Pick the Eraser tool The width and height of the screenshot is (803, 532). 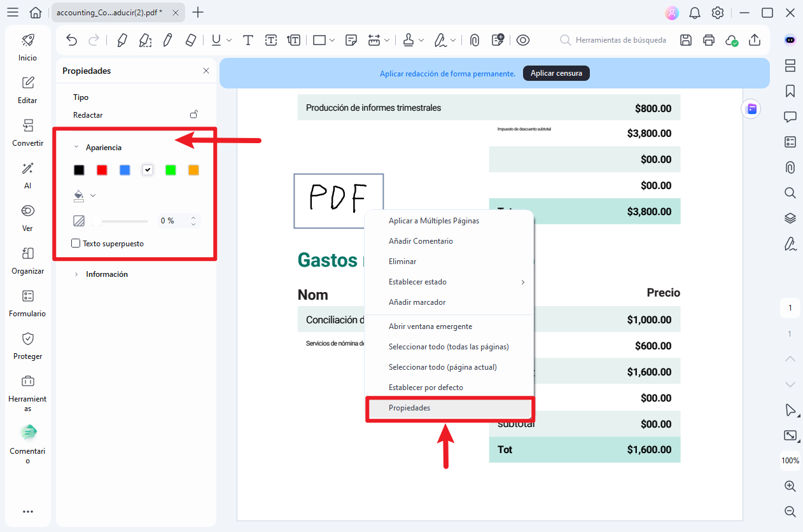[x=190, y=40]
